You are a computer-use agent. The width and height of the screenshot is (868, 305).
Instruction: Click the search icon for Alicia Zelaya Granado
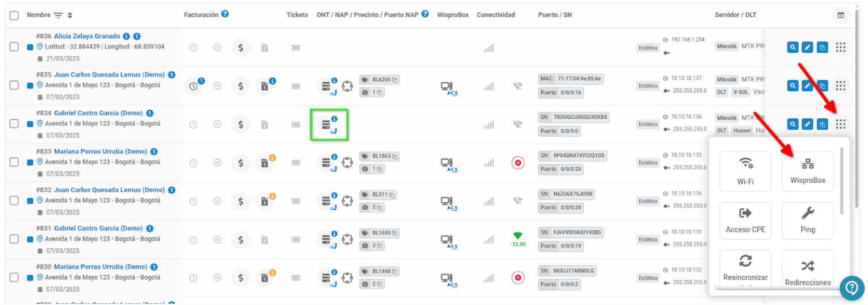pyautogui.click(x=793, y=48)
